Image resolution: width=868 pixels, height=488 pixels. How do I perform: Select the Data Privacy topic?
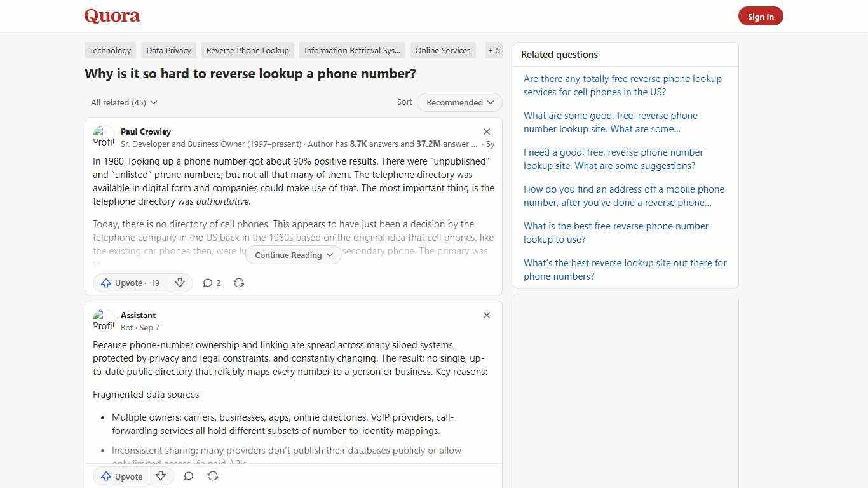coord(168,50)
